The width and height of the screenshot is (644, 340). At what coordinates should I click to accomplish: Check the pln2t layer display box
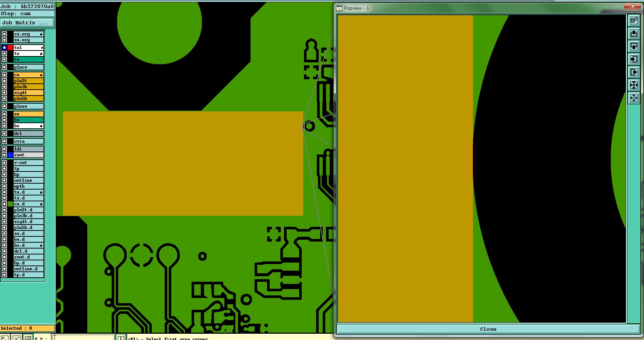click(x=4, y=81)
